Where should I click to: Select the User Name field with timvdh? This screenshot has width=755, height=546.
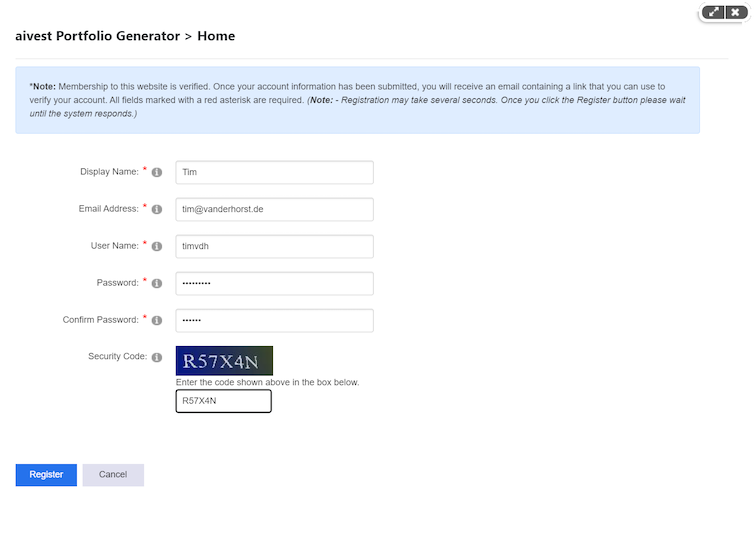pyautogui.click(x=274, y=246)
